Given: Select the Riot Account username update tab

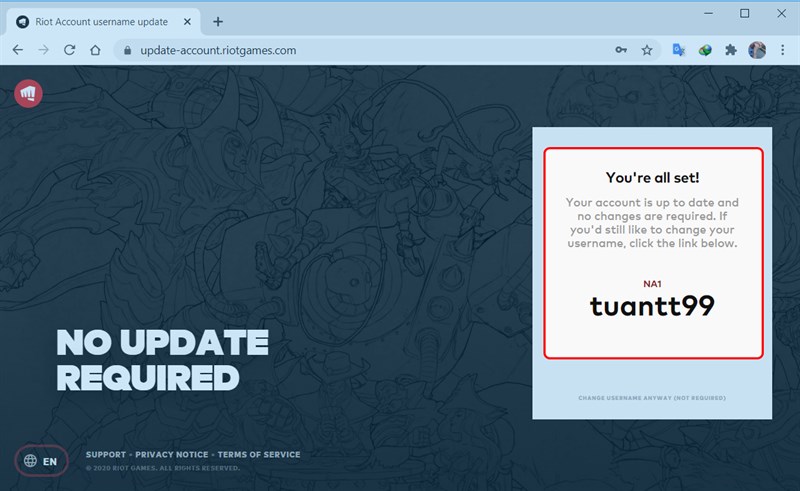Looking at the screenshot, I should [x=104, y=22].
